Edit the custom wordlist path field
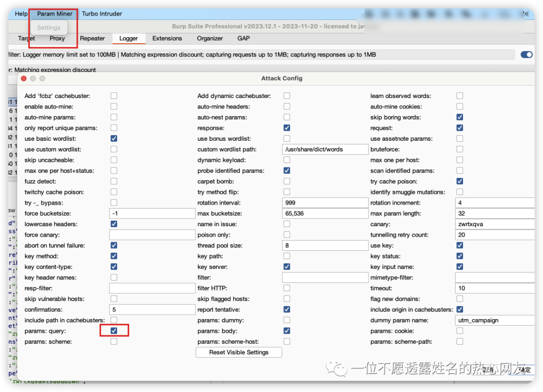543x392 pixels. [325, 149]
